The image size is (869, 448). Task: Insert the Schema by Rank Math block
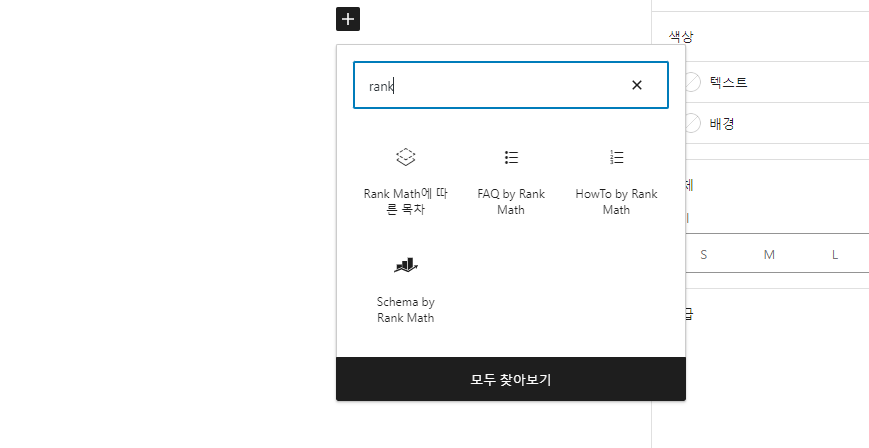click(x=406, y=290)
